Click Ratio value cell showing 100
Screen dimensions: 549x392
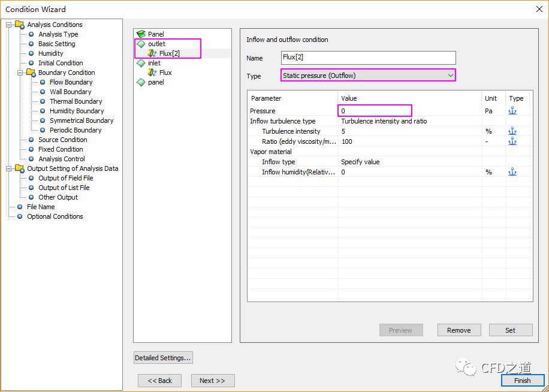click(409, 141)
